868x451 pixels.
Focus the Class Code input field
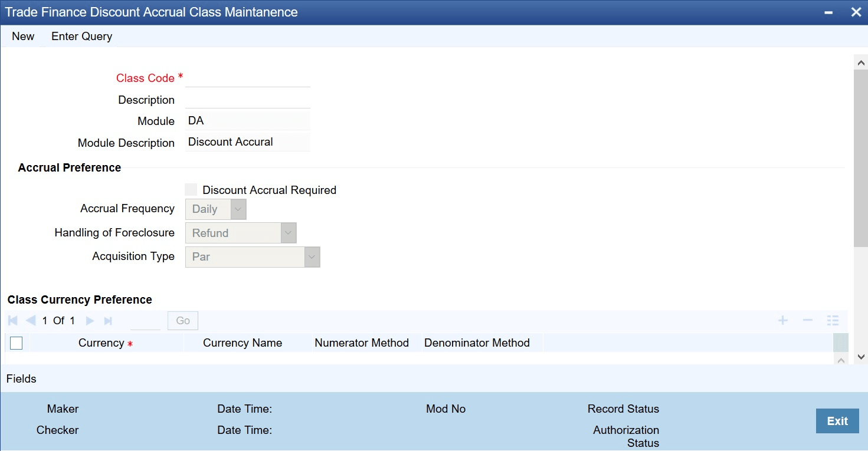coord(248,78)
